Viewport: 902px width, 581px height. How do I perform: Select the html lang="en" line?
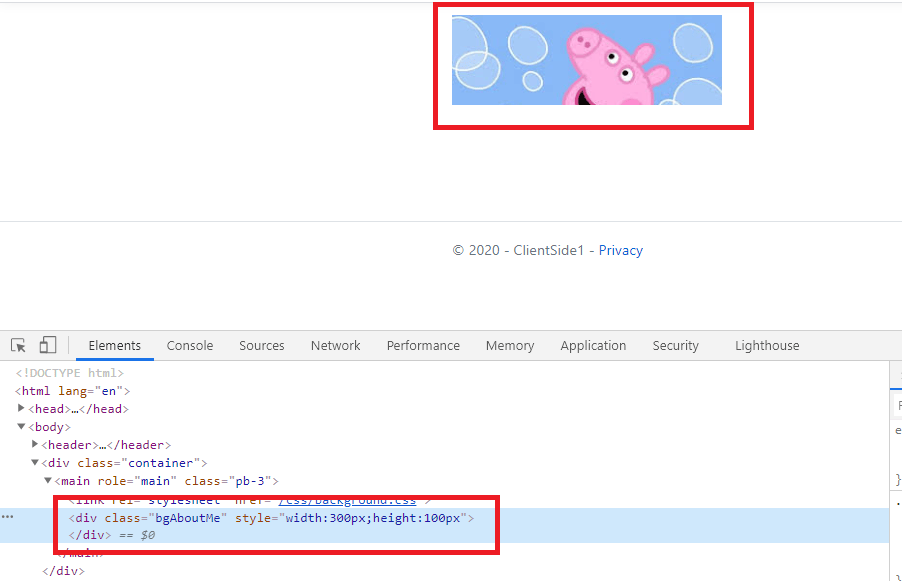coord(72,391)
